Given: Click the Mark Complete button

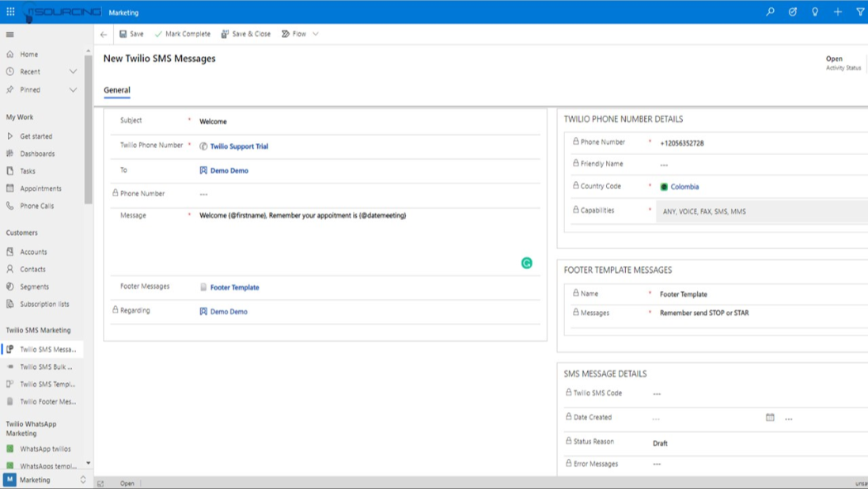Looking at the screenshot, I should tap(182, 34).
